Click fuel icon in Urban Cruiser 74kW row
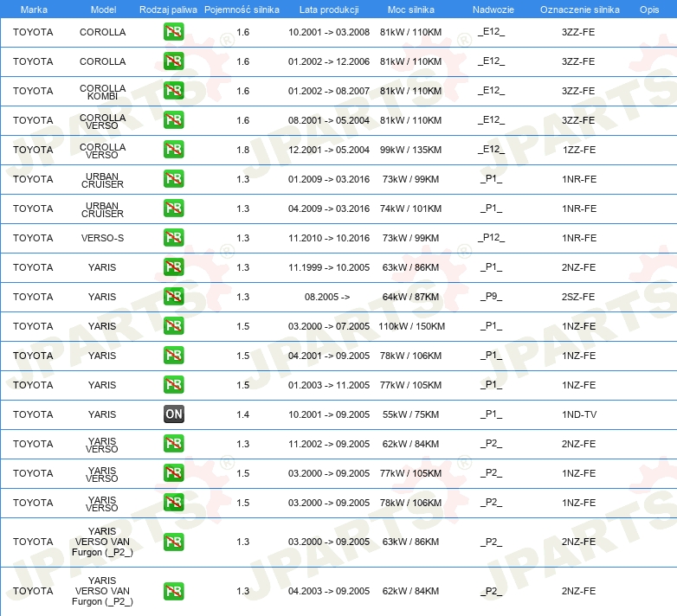677x616 pixels. [173, 208]
